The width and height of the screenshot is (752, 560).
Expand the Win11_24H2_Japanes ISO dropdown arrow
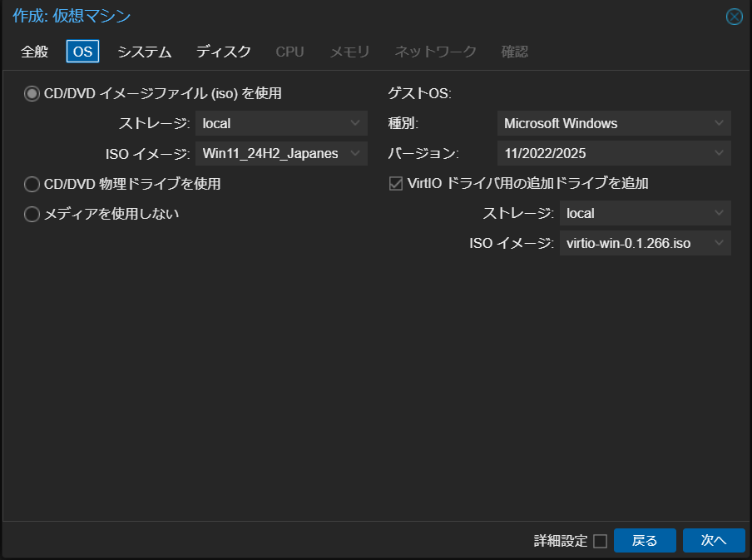click(x=355, y=154)
